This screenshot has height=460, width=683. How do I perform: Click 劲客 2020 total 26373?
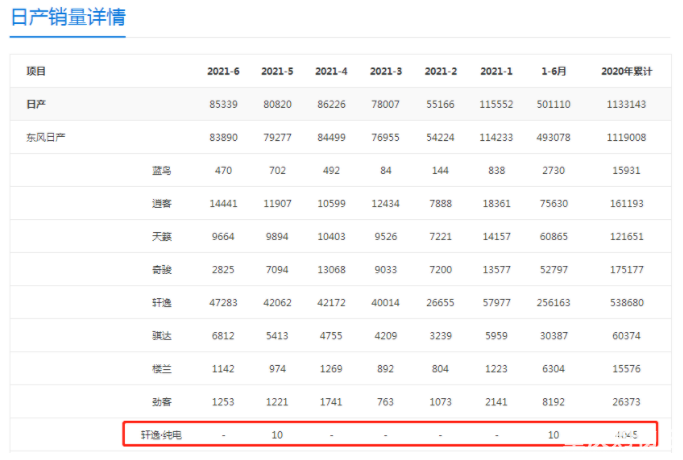(626, 402)
